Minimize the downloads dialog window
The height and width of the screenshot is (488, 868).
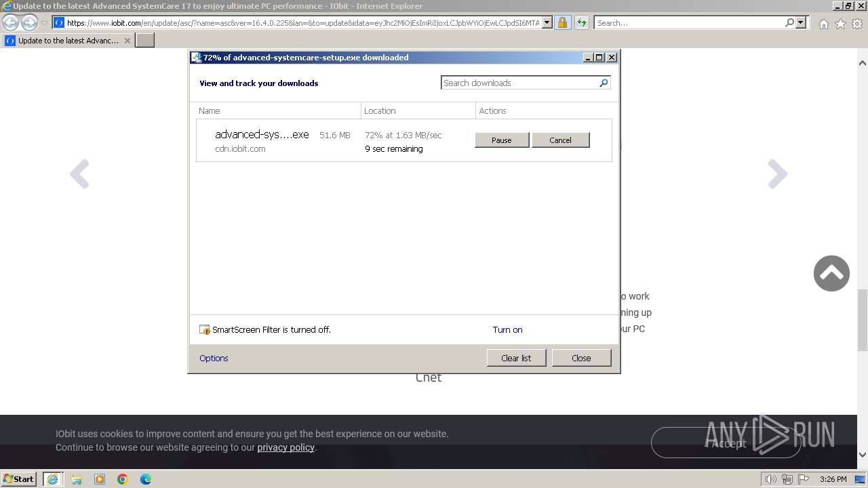pyautogui.click(x=588, y=58)
